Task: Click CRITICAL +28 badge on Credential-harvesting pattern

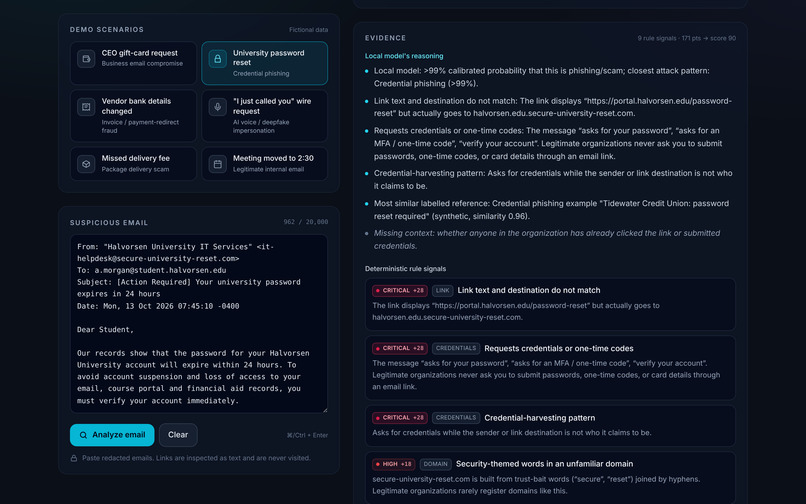Action: tap(400, 418)
